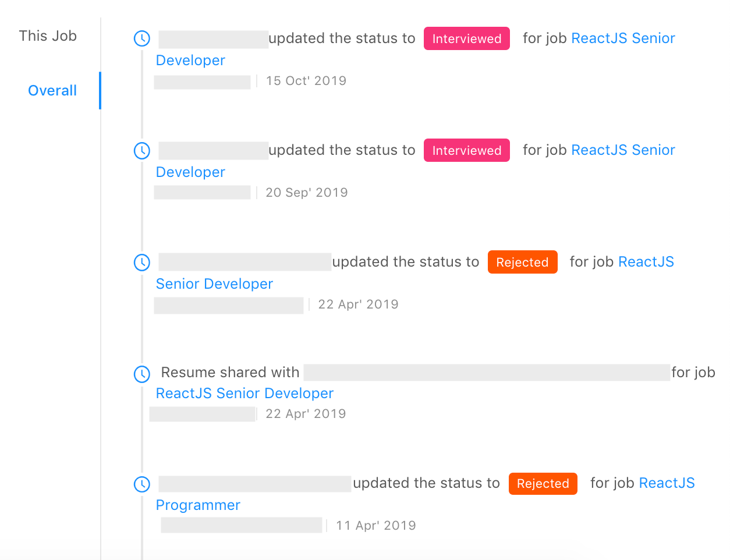Click ReactJS Senior Developer link in the resume shared entry
Viewport: 730px width, 560px height.
pyautogui.click(x=244, y=394)
